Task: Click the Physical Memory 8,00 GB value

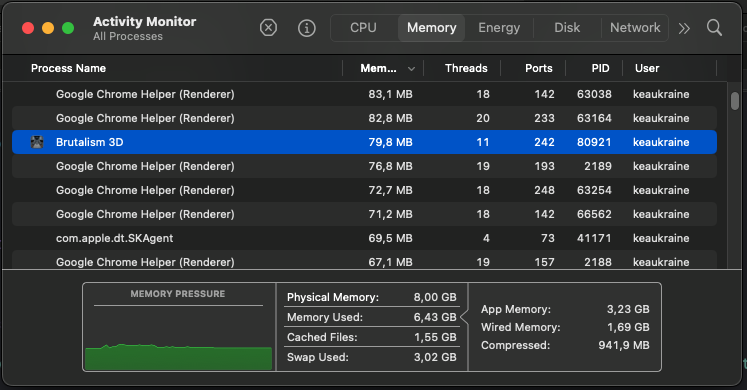Action: [435, 297]
